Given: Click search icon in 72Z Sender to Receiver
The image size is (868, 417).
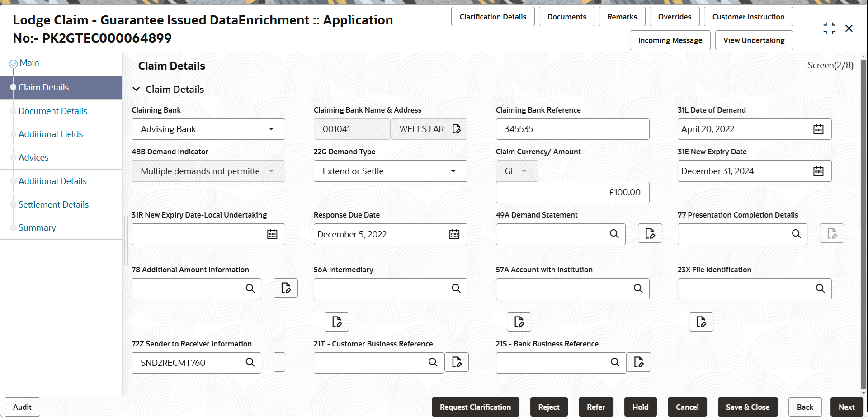Looking at the screenshot, I should (x=250, y=362).
